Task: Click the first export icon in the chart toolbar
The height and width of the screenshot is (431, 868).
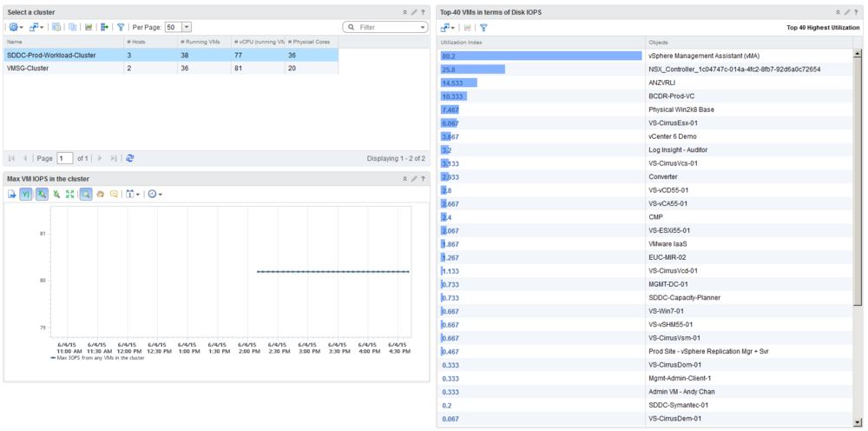Action: click(x=12, y=194)
